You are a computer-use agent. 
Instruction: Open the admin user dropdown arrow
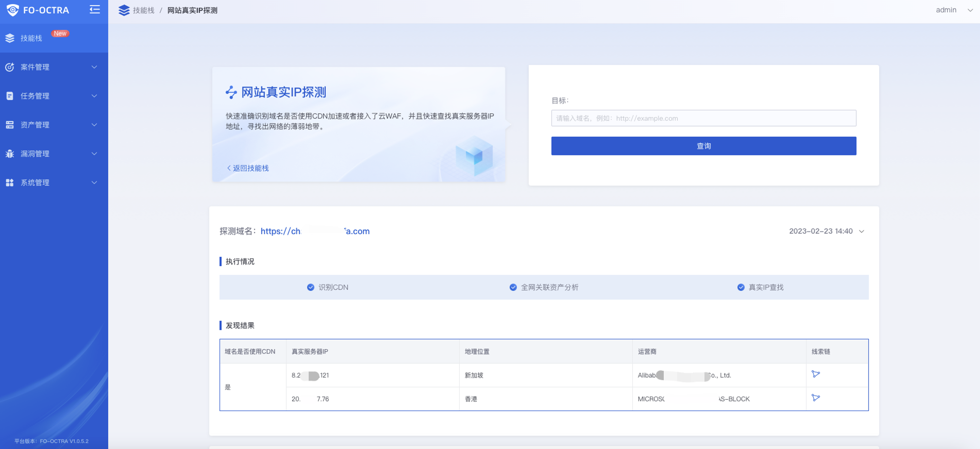(970, 10)
